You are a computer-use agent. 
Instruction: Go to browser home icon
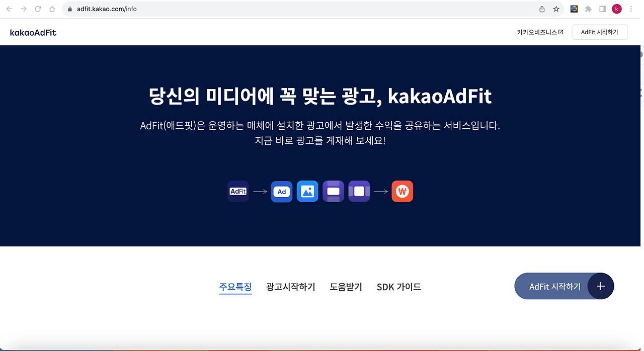(x=52, y=9)
